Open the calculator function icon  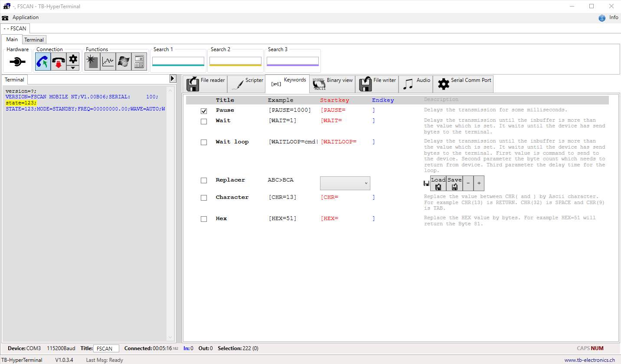139,62
